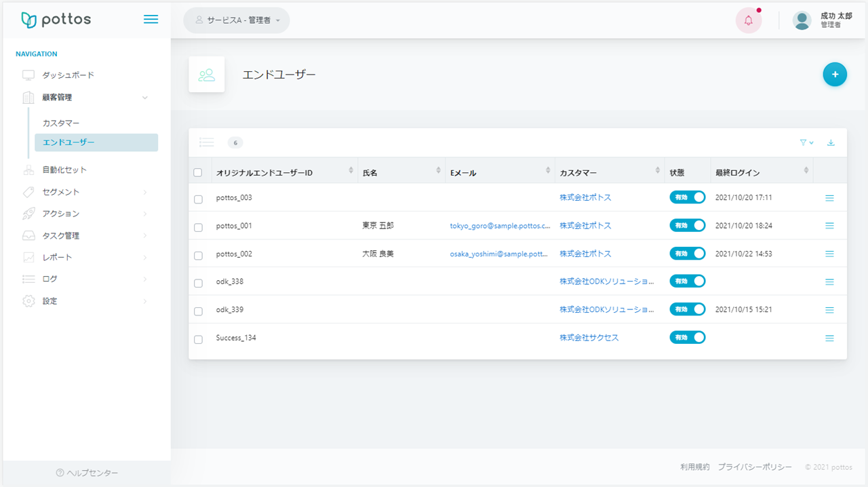
Task: Toggle 有効 switch for pottos_002
Action: point(688,253)
